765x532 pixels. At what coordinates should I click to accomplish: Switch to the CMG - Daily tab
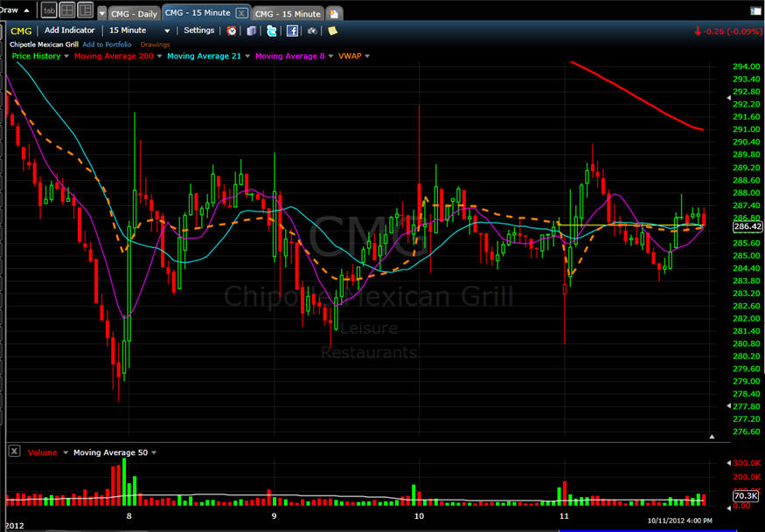134,14
